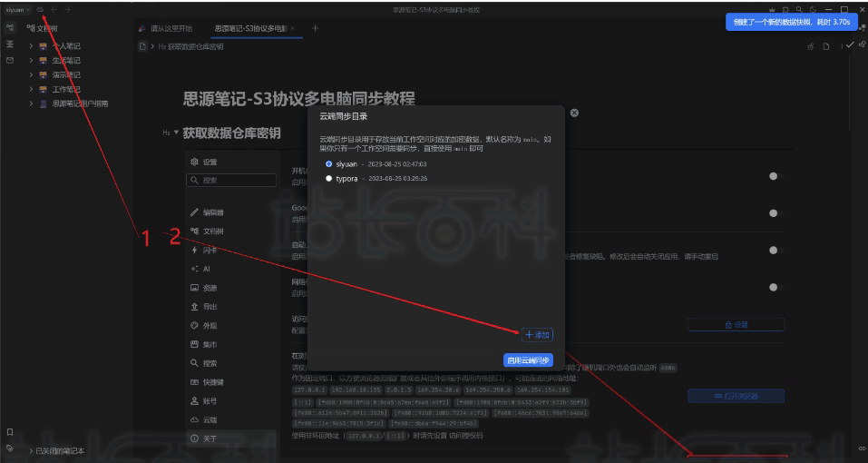Click the 启用云端同步 button

pyautogui.click(x=528, y=360)
